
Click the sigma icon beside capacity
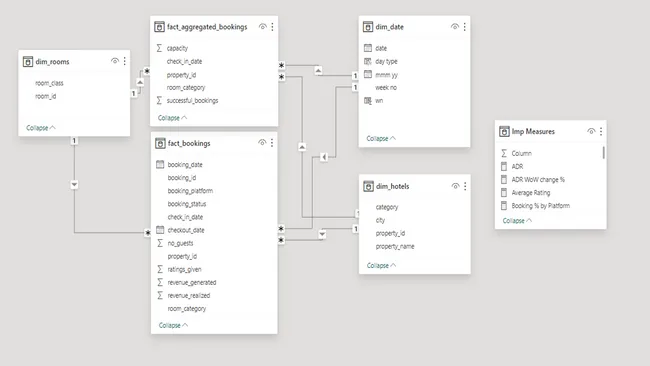click(x=159, y=48)
